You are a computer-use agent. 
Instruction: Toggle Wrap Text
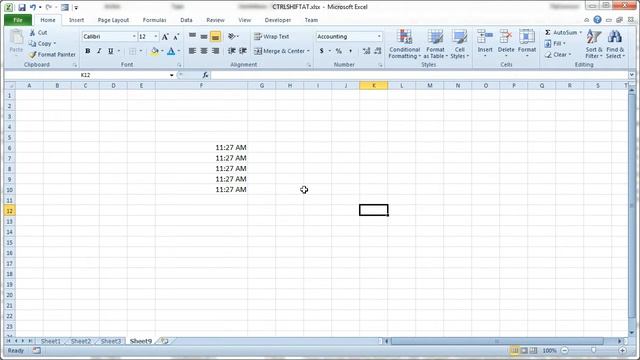click(271, 37)
